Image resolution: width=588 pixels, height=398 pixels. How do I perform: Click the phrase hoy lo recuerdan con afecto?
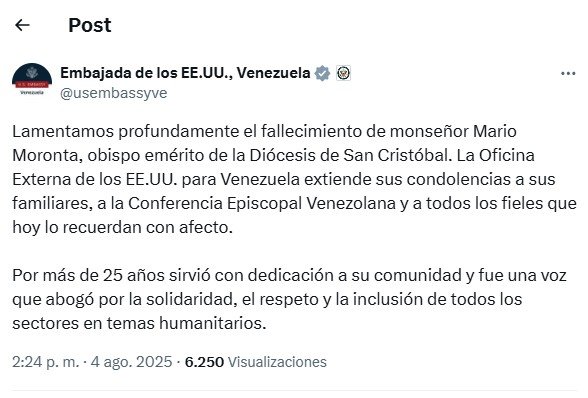[122, 227]
